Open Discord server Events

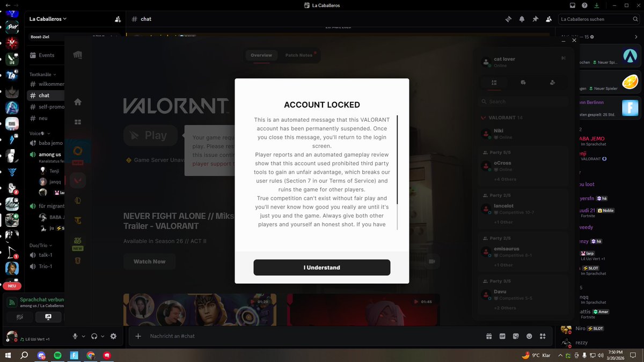point(46,55)
